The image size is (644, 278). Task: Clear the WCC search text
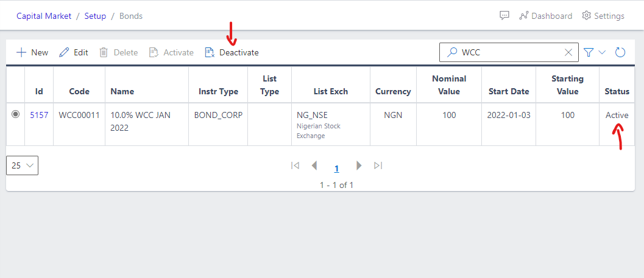[x=568, y=52]
